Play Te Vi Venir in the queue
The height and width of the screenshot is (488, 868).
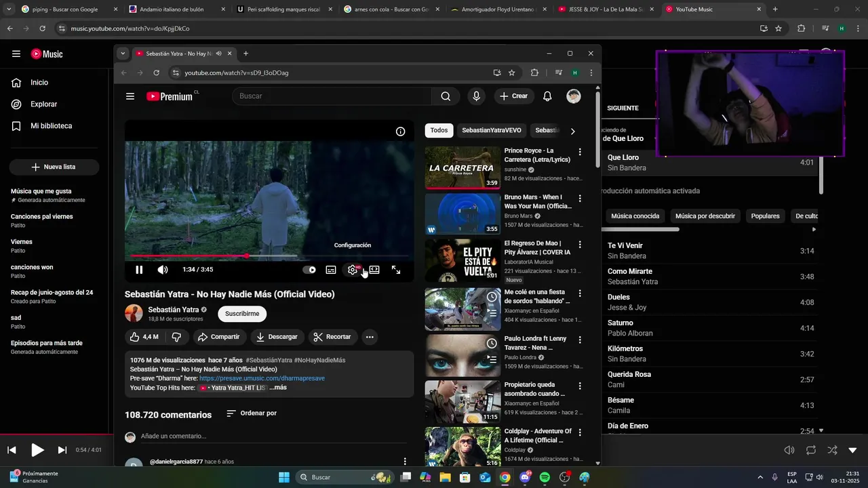710,251
